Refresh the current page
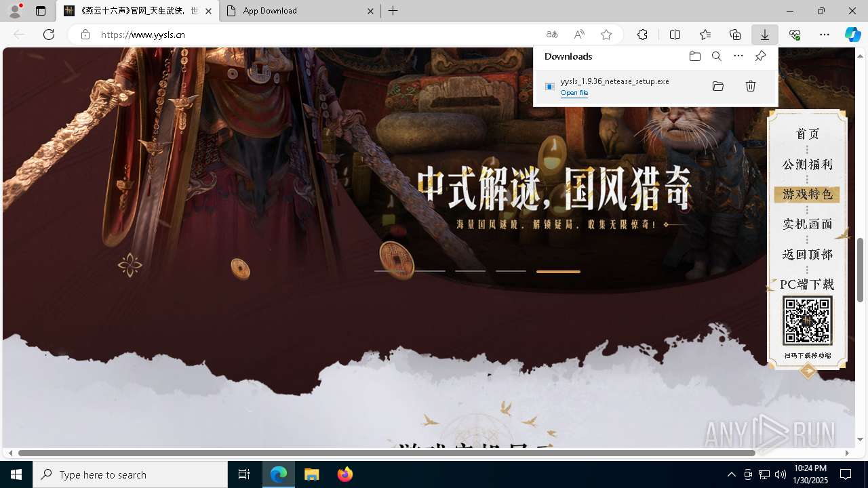 pyautogui.click(x=49, y=35)
